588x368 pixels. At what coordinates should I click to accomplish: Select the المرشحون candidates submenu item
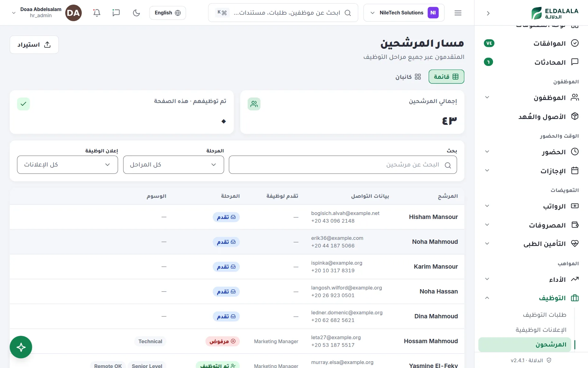click(x=525, y=345)
